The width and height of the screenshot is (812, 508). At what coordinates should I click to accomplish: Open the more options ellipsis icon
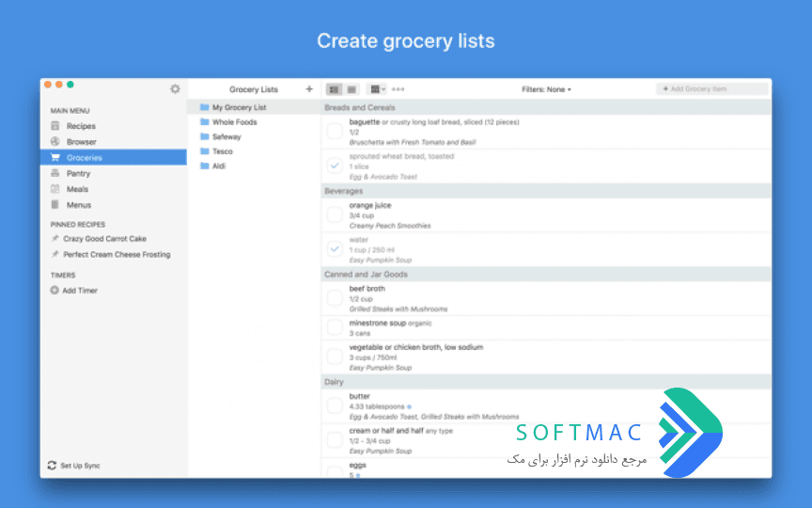coord(398,89)
